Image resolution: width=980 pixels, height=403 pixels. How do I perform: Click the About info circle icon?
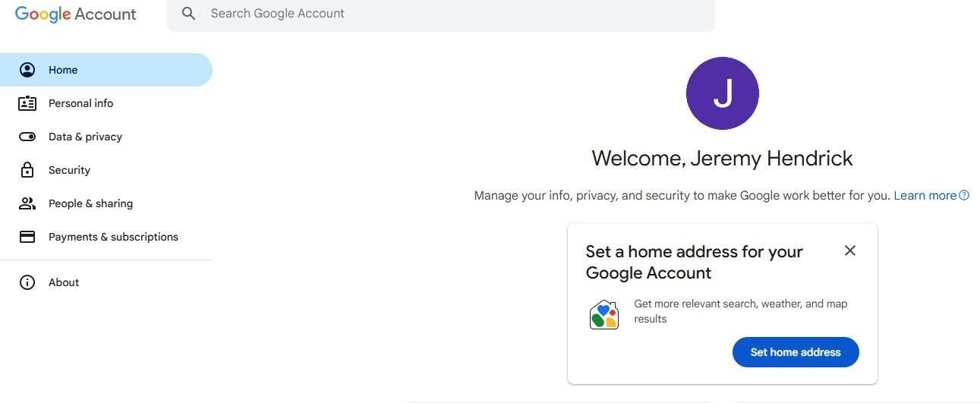click(27, 282)
